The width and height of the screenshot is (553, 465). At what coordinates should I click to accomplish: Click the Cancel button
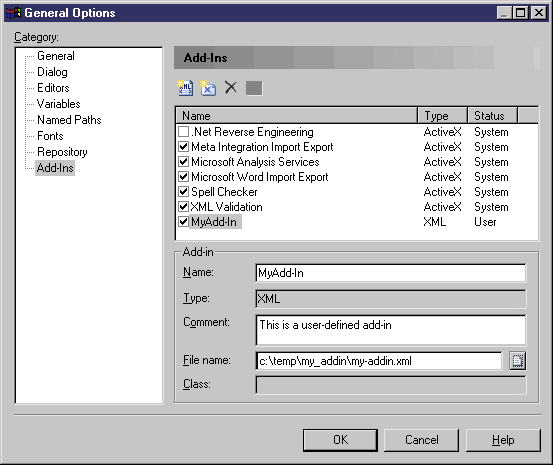pyautogui.click(x=421, y=440)
